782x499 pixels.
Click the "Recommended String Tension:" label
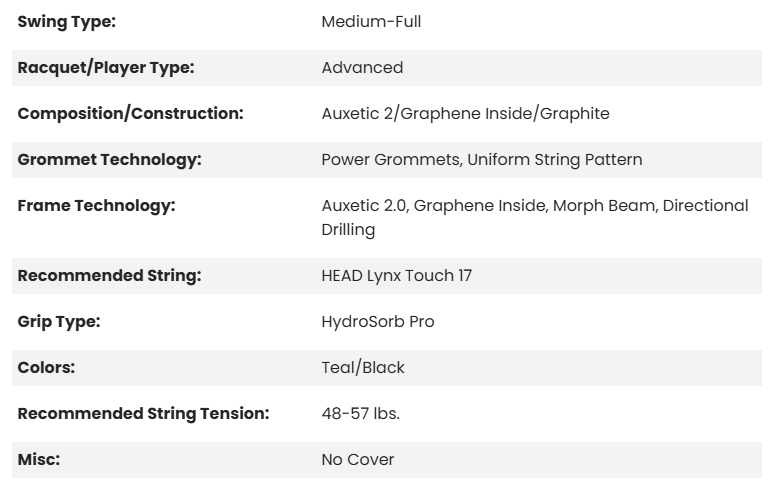click(x=143, y=414)
